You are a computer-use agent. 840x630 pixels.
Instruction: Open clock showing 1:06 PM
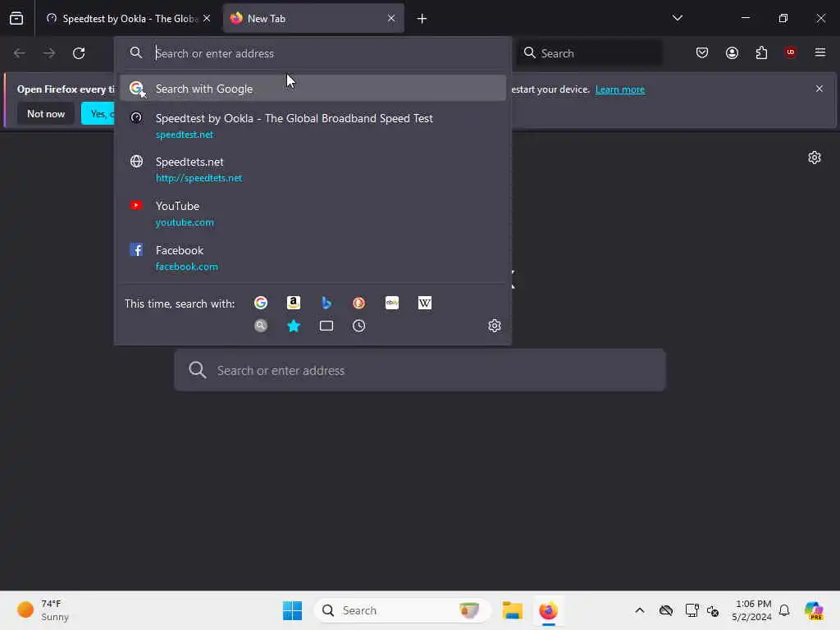751,610
